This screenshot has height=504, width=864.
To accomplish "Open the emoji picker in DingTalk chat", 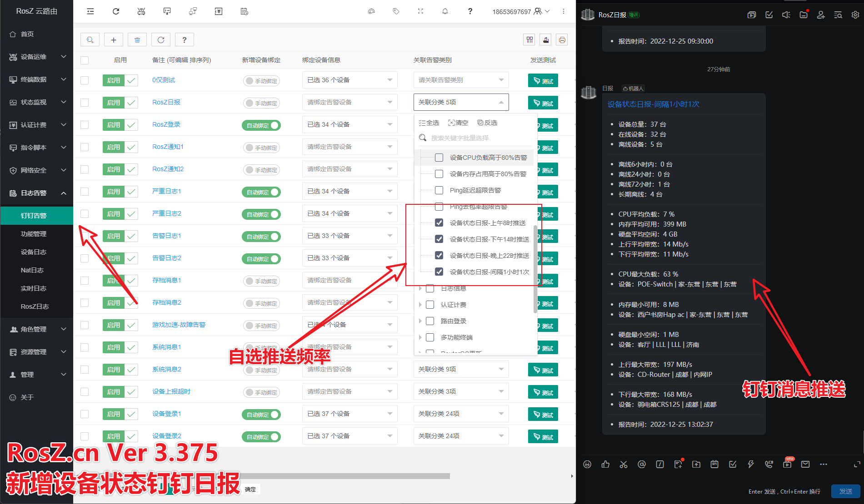I will coord(587,464).
